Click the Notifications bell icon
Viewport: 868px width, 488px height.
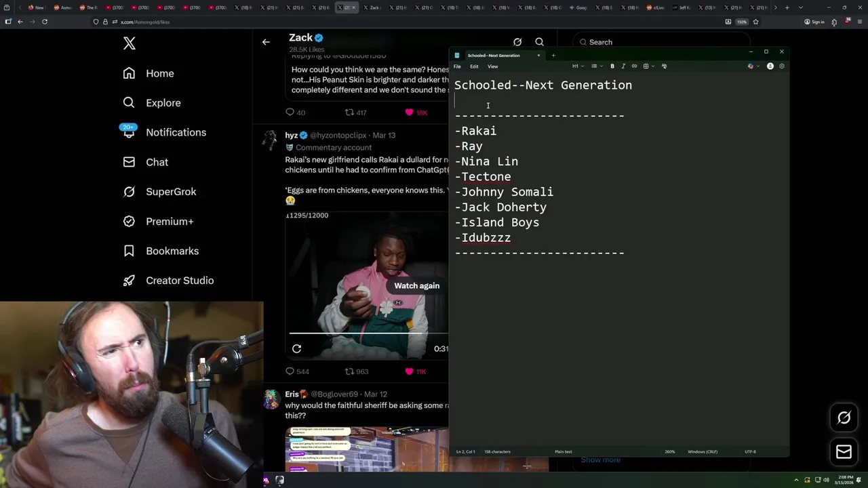click(129, 132)
